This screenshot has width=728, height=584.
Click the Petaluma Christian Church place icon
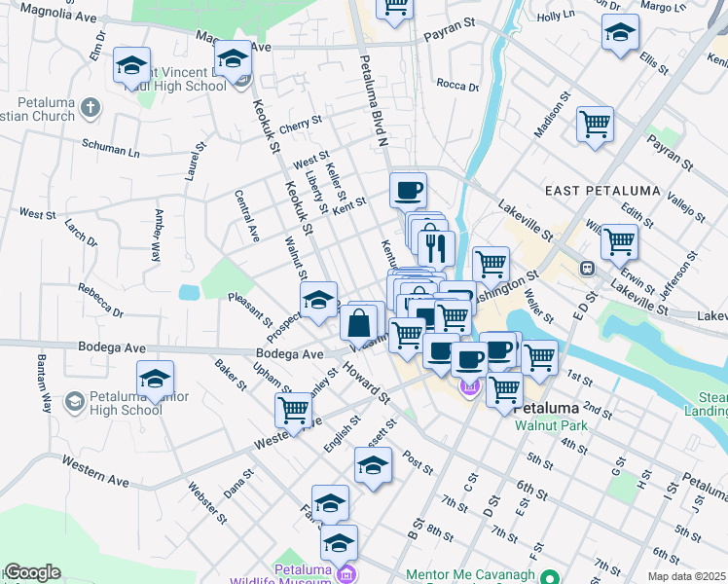tap(90, 106)
